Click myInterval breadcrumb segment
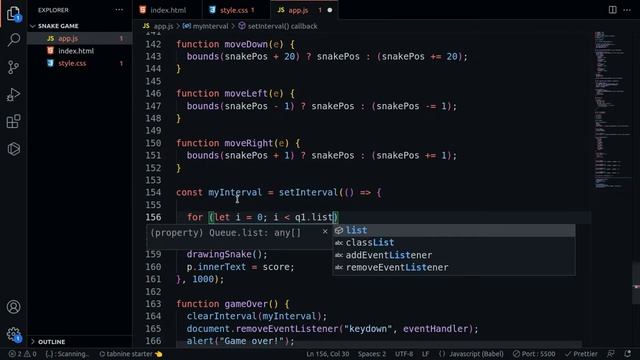This screenshot has height=360, width=640. (210, 26)
